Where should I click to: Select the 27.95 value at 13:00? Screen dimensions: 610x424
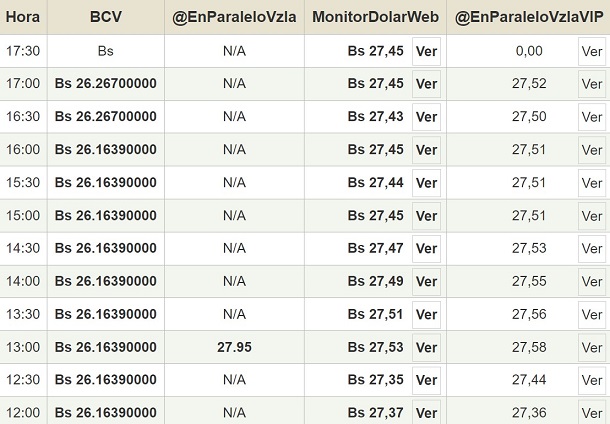click(234, 348)
